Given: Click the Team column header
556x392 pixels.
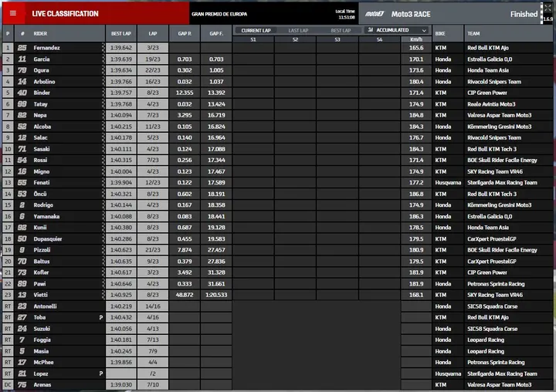Looking at the screenshot, I should click(473, 33).
